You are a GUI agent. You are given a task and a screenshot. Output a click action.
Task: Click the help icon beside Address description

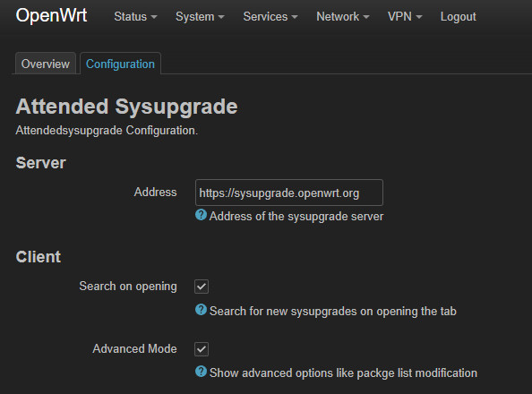201,215
